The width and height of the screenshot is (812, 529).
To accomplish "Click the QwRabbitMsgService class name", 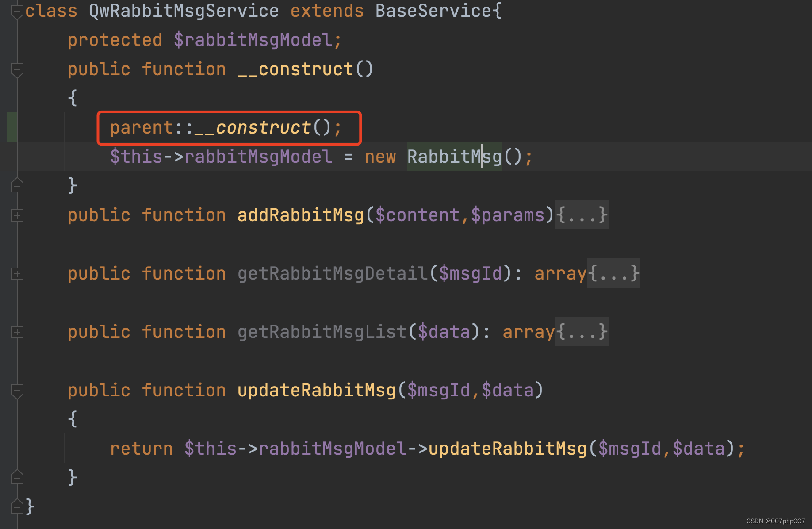I will [x=184, y=11].
